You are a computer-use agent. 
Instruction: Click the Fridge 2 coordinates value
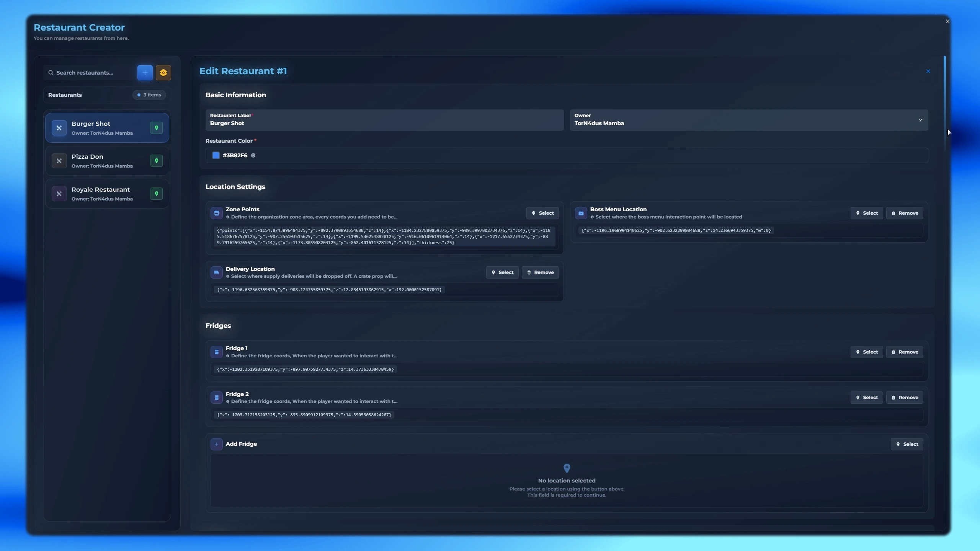click(x=304, y=415)
